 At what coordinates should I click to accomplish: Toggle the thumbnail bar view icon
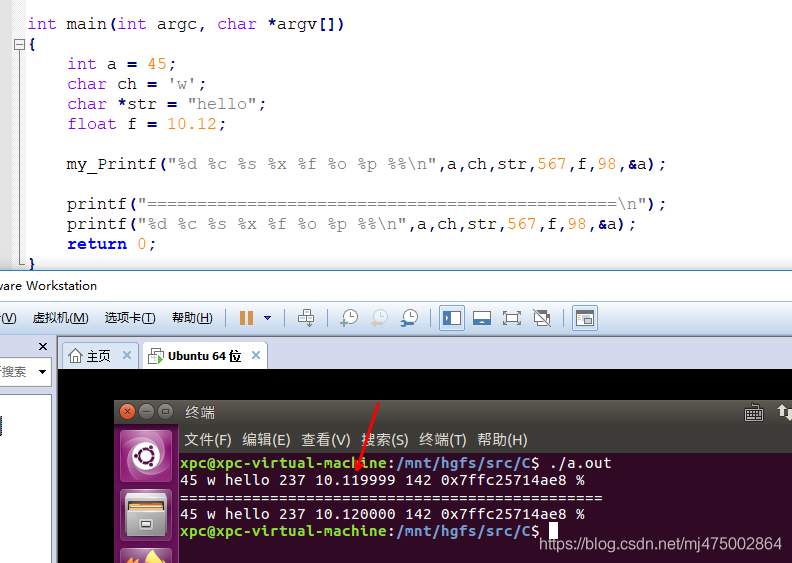point(482,318)
